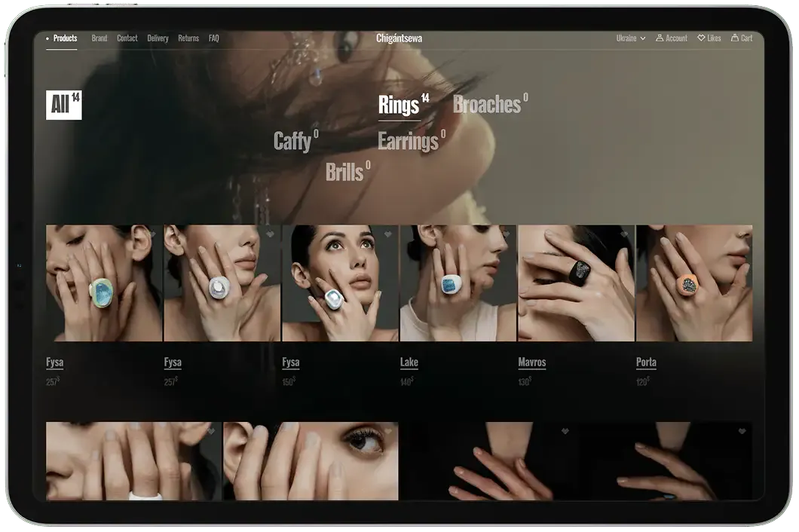Click the heart icon on Lake ring photo
Viewport: 799px width, 532px height.
506,234
